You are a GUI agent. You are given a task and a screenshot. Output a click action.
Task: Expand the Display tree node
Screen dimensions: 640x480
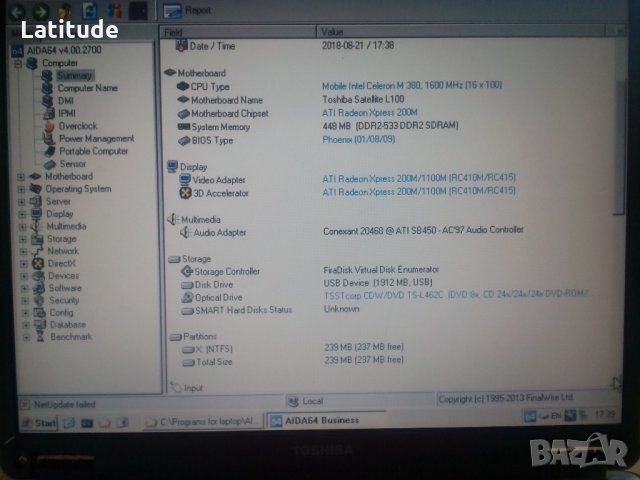(x=22, y=214)
